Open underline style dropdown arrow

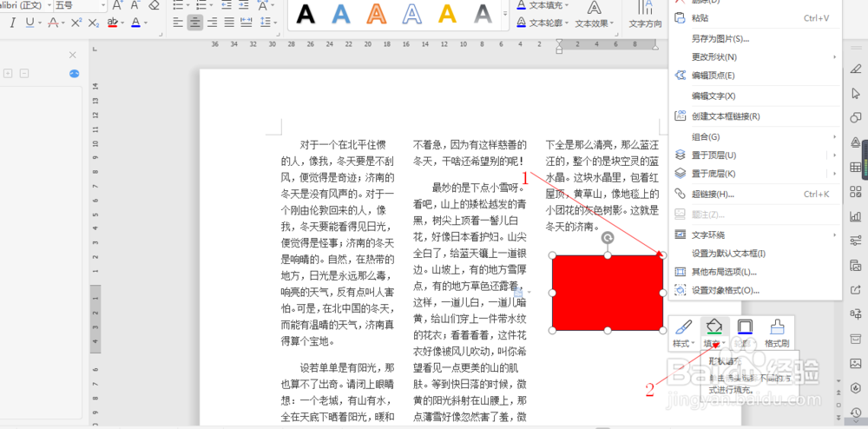(x=39, y=23)
